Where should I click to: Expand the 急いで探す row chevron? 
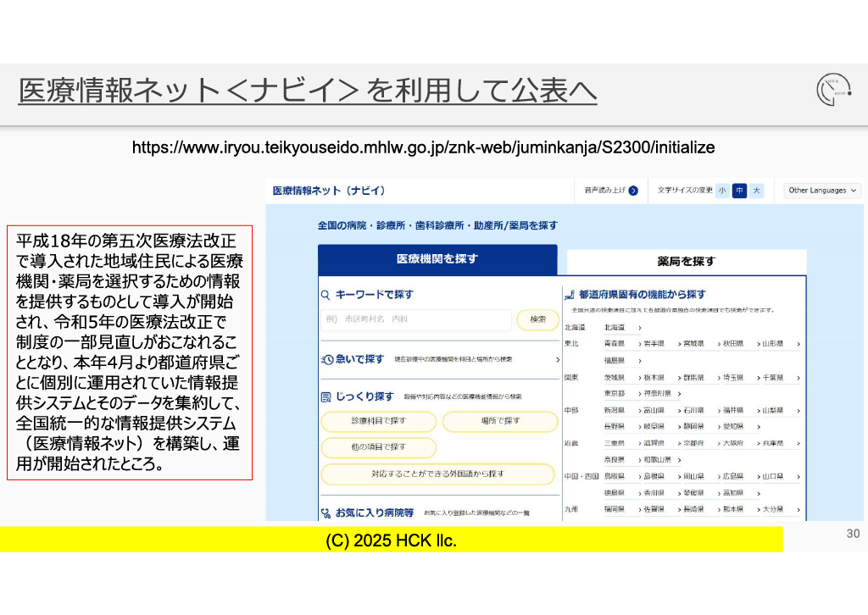click(x=557, y=360)
